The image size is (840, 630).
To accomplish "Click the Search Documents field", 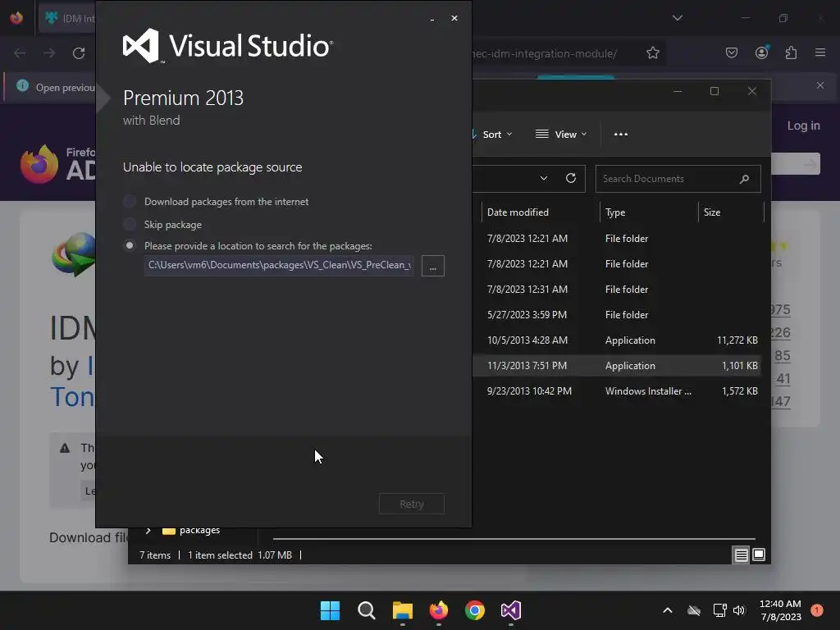I will [x=678, y=179].
